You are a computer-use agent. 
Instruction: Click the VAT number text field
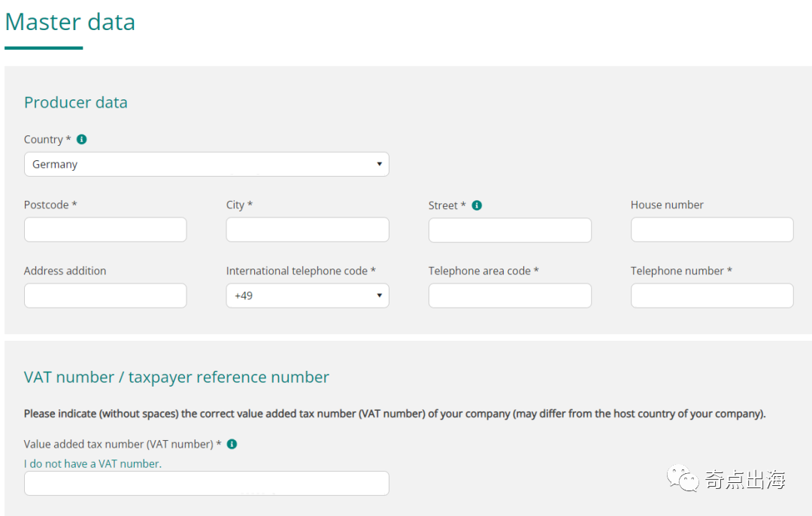tap(206, 483)
